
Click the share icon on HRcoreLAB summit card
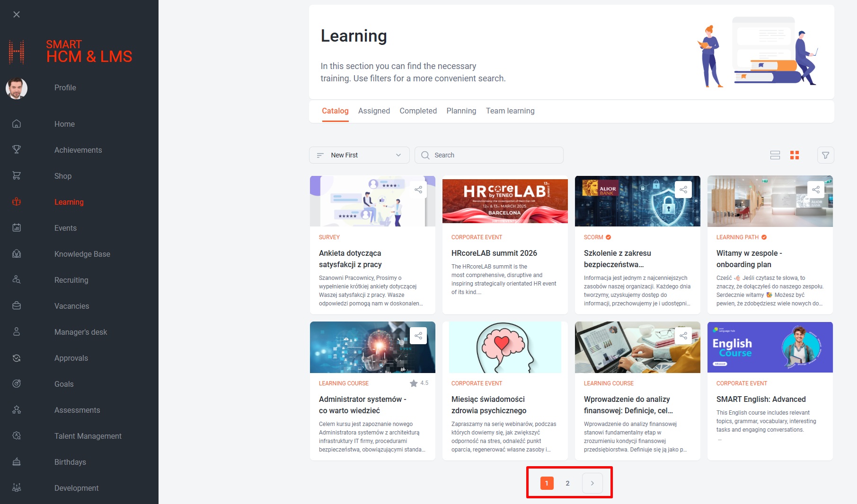[x=551, y=190]
